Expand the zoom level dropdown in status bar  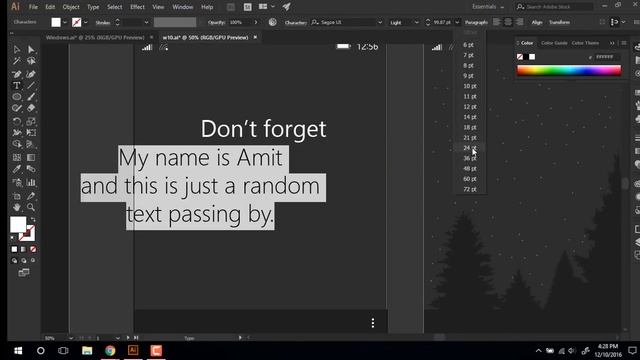(x=71, y=338)
